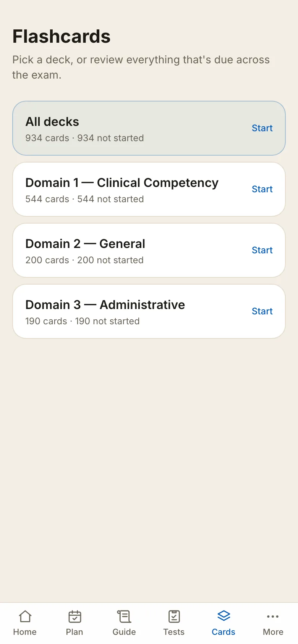The image size is (298, 644).
Task: Start the Domain 3 Administrative deck
Action: click(x=262, y=311)
